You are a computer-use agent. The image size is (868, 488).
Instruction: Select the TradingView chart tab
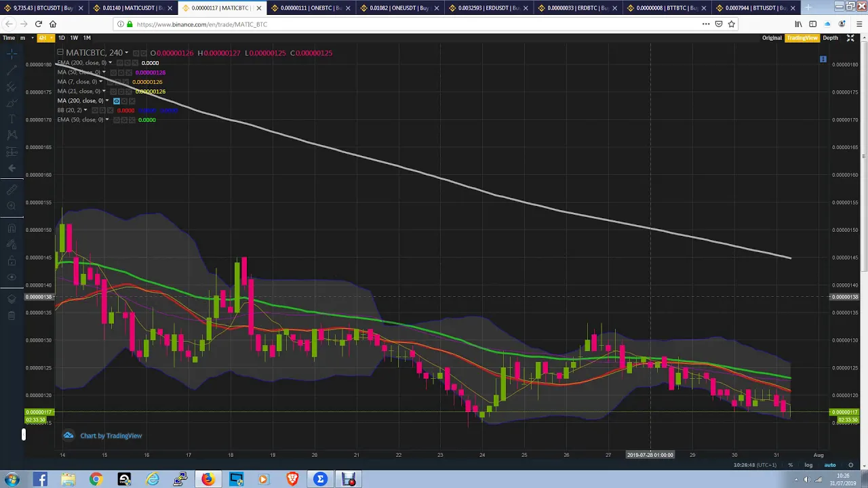[802, 38]
